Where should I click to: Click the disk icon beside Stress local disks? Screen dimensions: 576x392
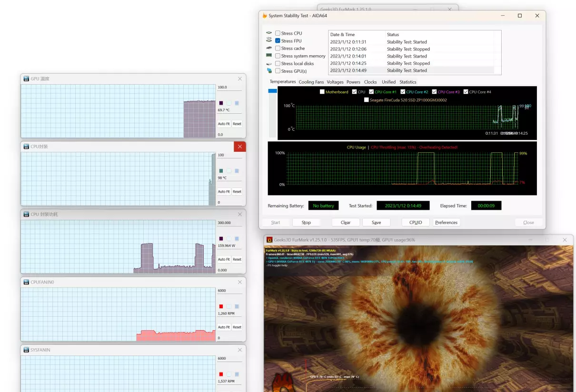269,64
